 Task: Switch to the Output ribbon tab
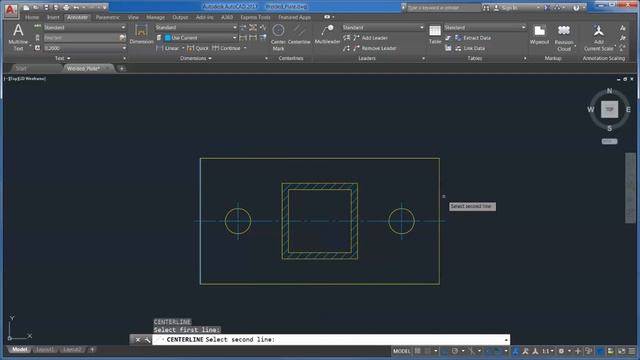coord(180,17)
